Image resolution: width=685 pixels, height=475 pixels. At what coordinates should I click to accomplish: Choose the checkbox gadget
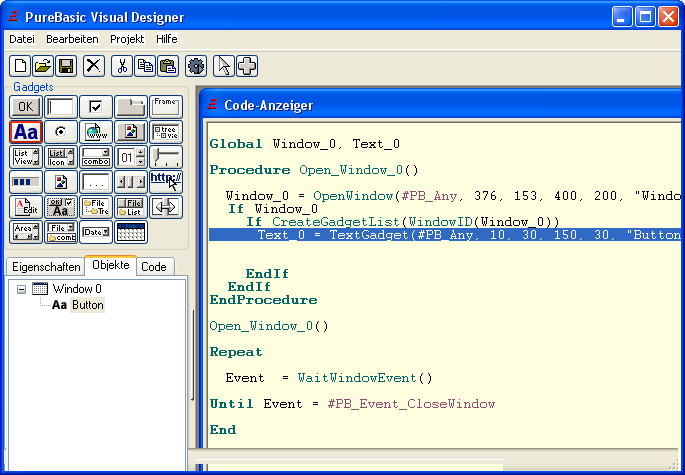[x=96, y=107]
